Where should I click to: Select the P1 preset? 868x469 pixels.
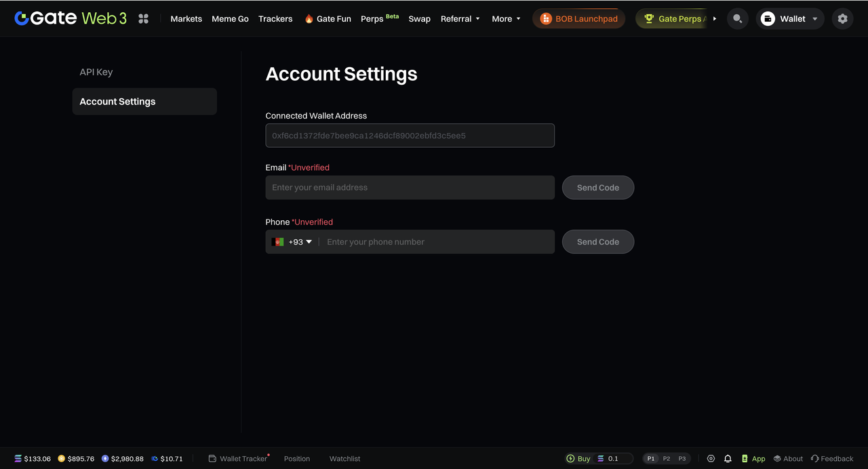(x=651, y=459)
